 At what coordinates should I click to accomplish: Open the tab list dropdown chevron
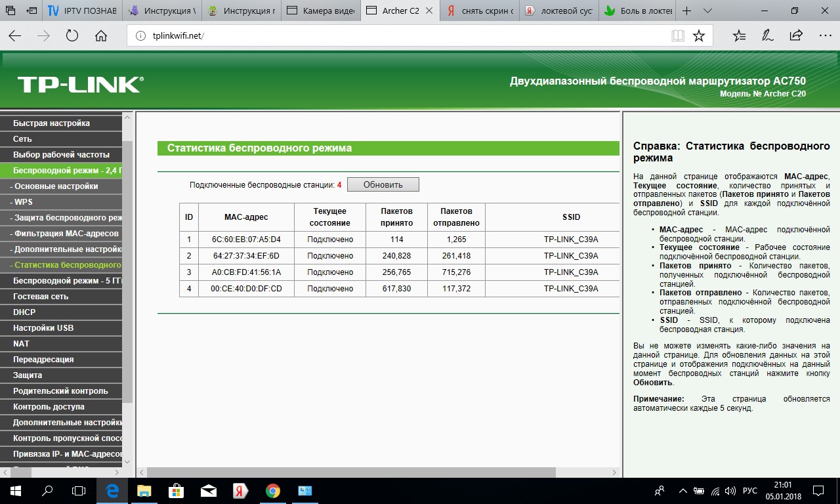[707, 11]
